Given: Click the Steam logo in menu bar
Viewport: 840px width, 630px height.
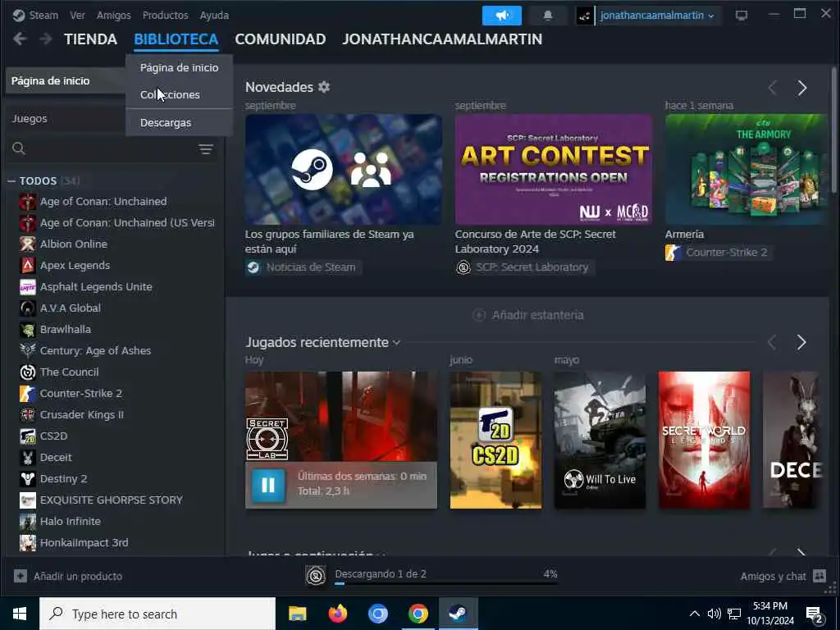Looking at the screenshot, I should pyautogui.click(x=19, y=15).
